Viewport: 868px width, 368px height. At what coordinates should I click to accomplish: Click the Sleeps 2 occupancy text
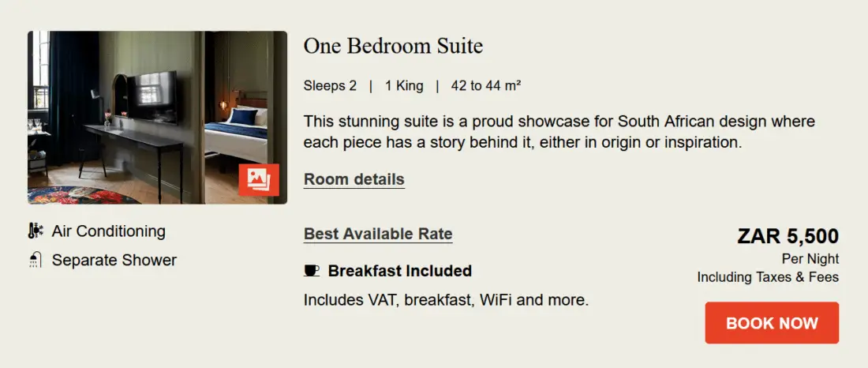tap(330, 85)
